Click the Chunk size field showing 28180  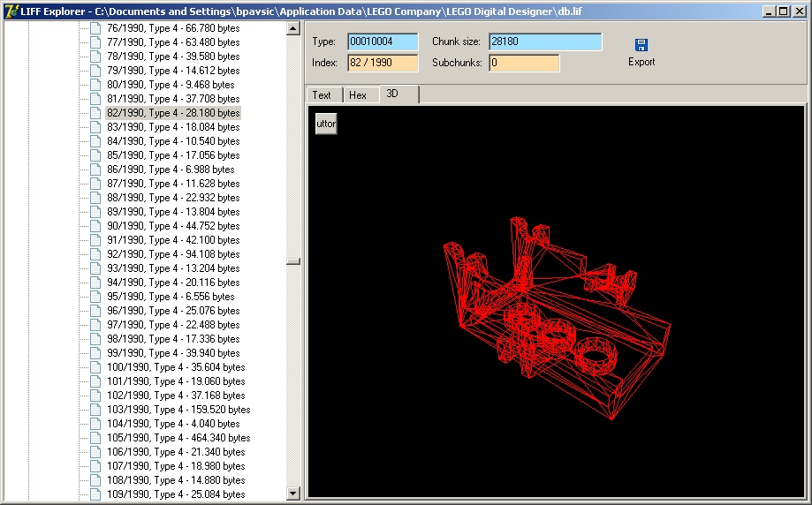(x=544, y=42)
